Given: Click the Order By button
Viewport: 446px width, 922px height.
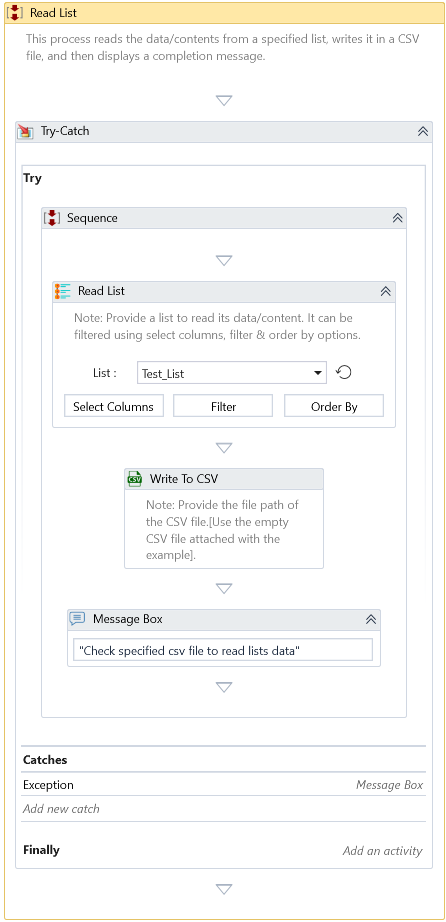Looking at the screenshot, I should (334, 406).
